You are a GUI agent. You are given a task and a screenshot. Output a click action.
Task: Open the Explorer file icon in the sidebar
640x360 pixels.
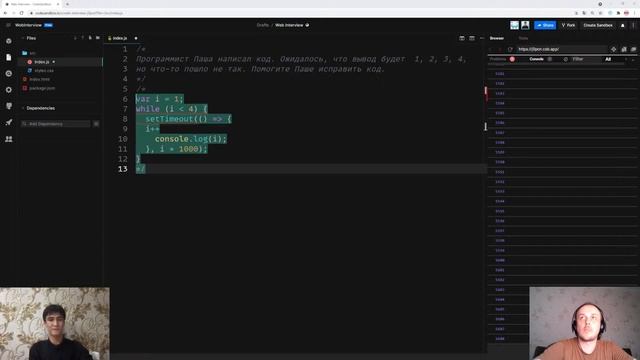9,58
